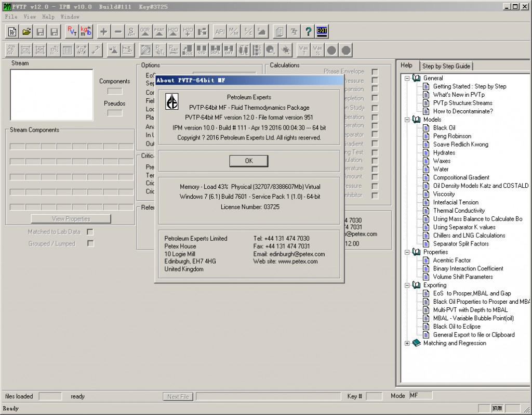
Task: Switch to the Help tab in the side panel
Action: [x=406, y=65]
